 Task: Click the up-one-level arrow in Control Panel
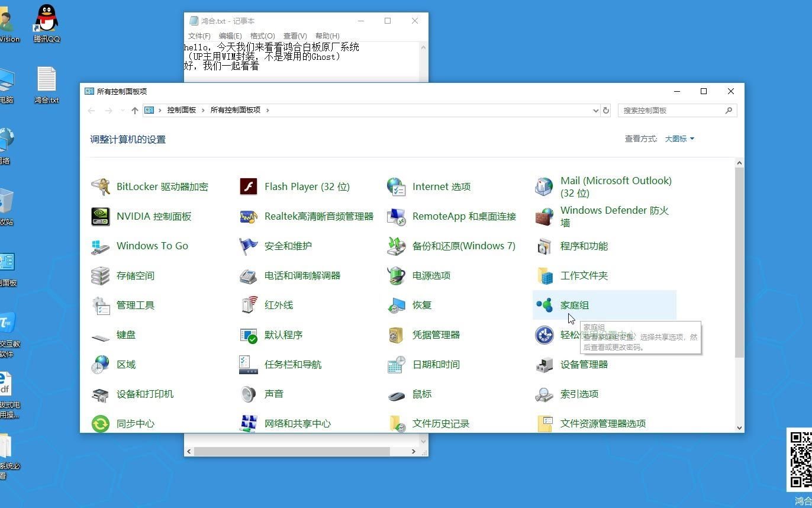pos(135,110)
